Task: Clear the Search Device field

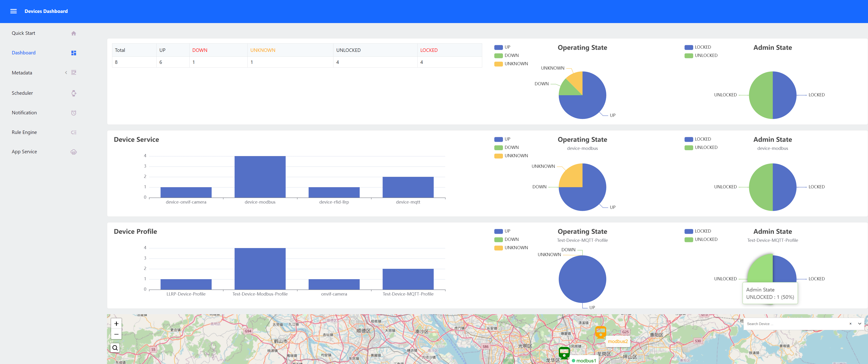Action: 850,324
